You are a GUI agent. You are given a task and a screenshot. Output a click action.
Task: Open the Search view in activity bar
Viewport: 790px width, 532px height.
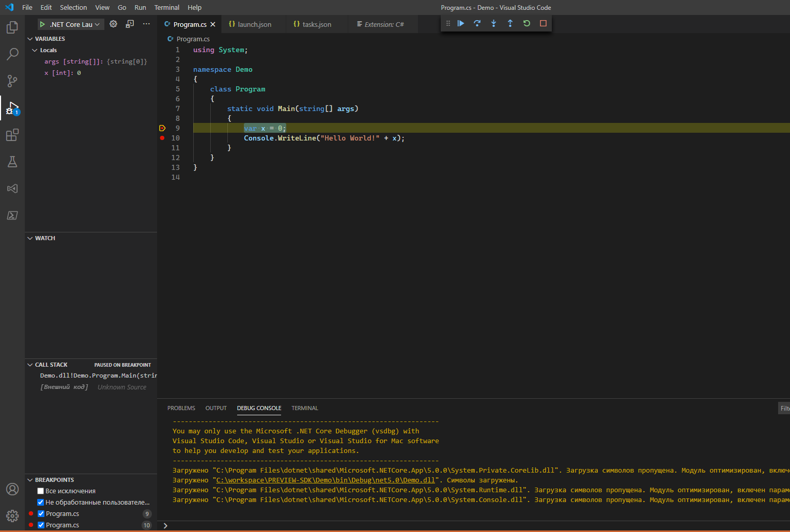click(x=12, y=54)
